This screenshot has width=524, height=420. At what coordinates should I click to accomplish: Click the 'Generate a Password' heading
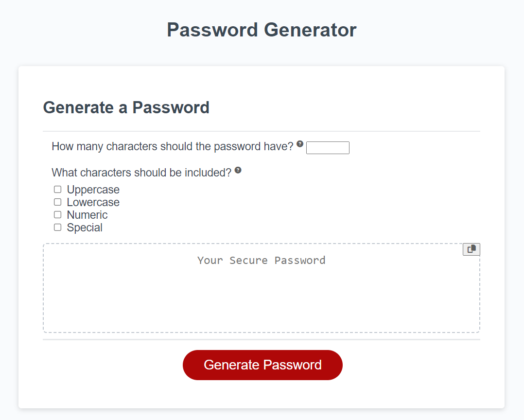(x=126, y=107)
